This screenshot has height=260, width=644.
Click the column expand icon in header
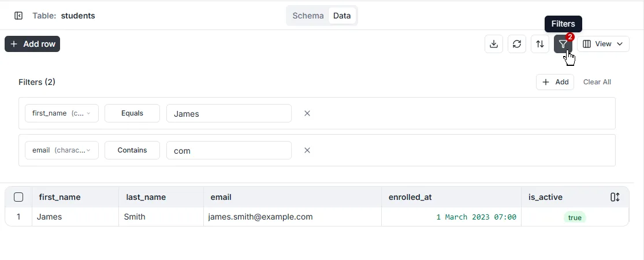point(615,197)
